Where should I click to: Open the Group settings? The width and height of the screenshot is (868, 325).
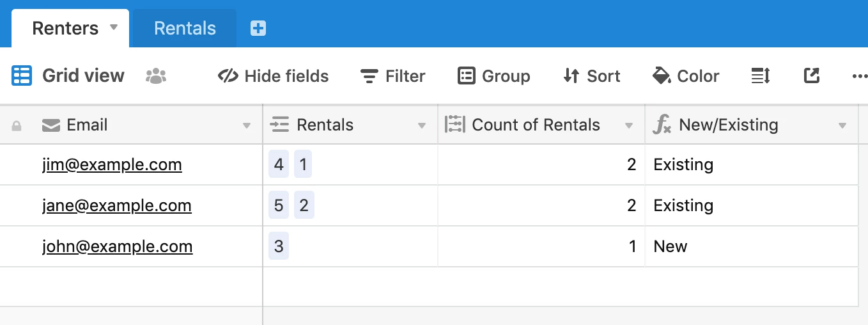click(493, 76)
